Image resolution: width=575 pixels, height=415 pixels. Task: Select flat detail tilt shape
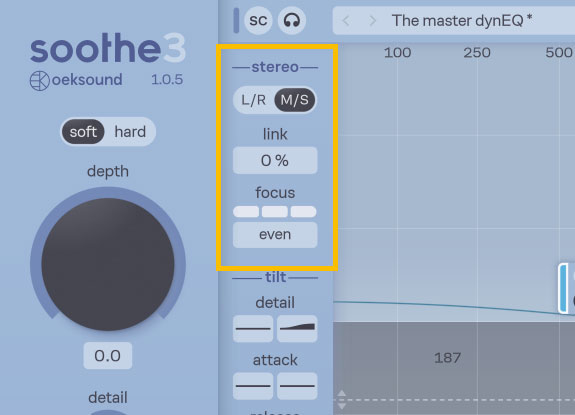[x=253, y=328]
